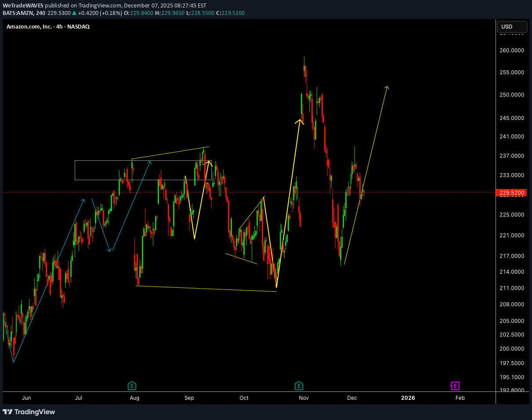Click the Dec label on time axis
The width and height of the screenshot is (532, 420).
pyautogui.click(x=351, y=398)
